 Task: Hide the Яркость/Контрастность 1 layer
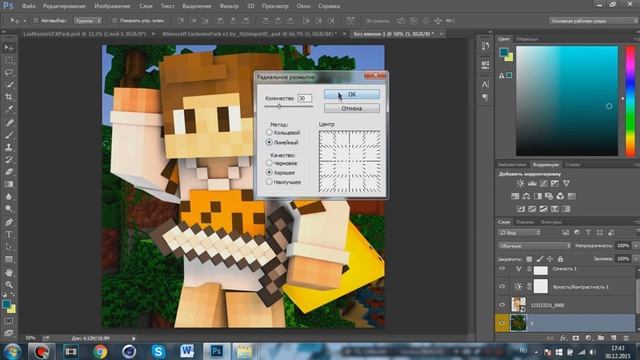pos(502,287)
